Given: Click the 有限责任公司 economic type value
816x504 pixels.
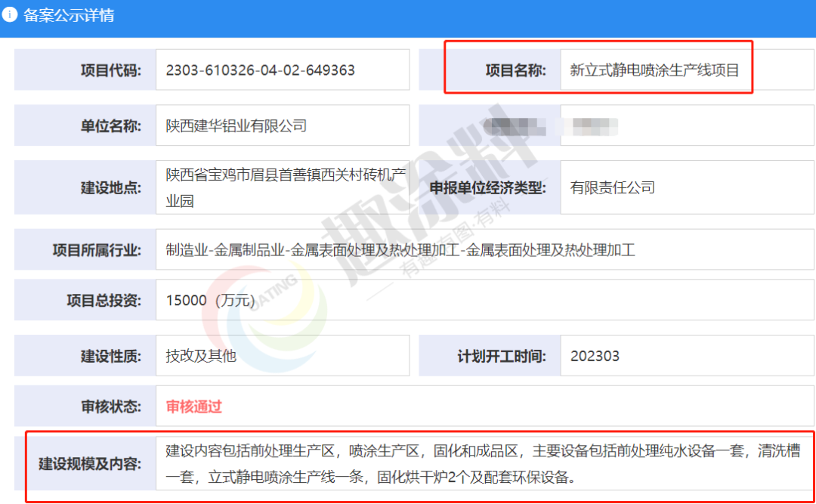Looking at the screenshot, I should pyautogui.click(x=613, y=187).
